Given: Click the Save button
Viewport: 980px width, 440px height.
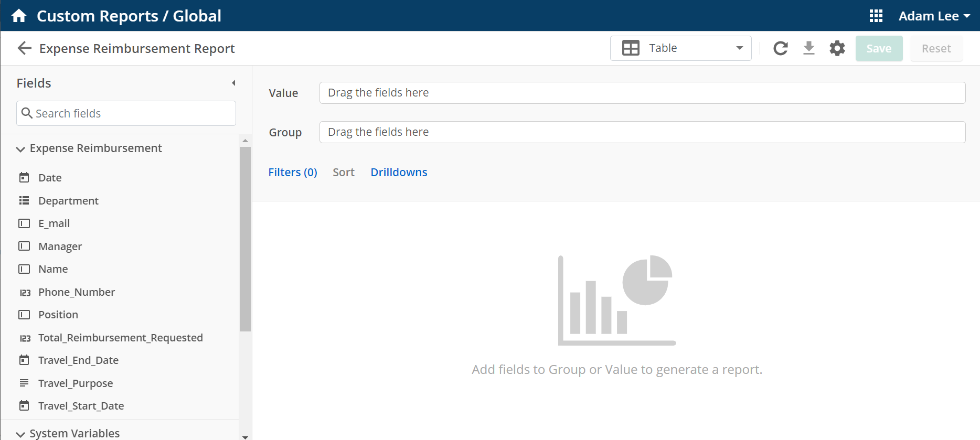Looking at the screenshot, I should (x=879, y=48).
